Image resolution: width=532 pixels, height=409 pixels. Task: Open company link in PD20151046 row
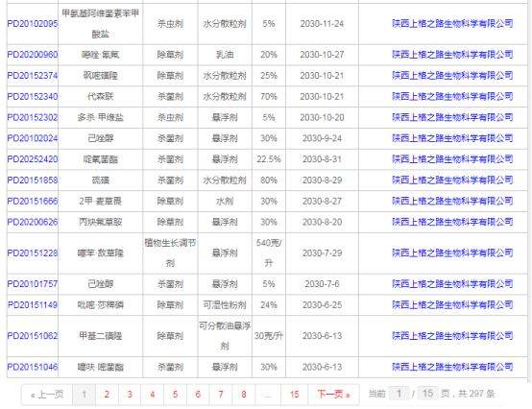(452, 367)
